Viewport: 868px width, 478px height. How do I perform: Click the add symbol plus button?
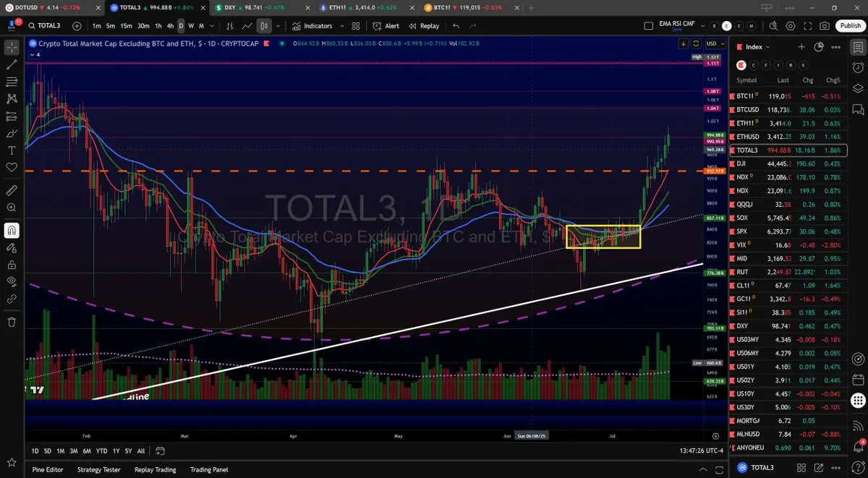(x=77, y=26)
